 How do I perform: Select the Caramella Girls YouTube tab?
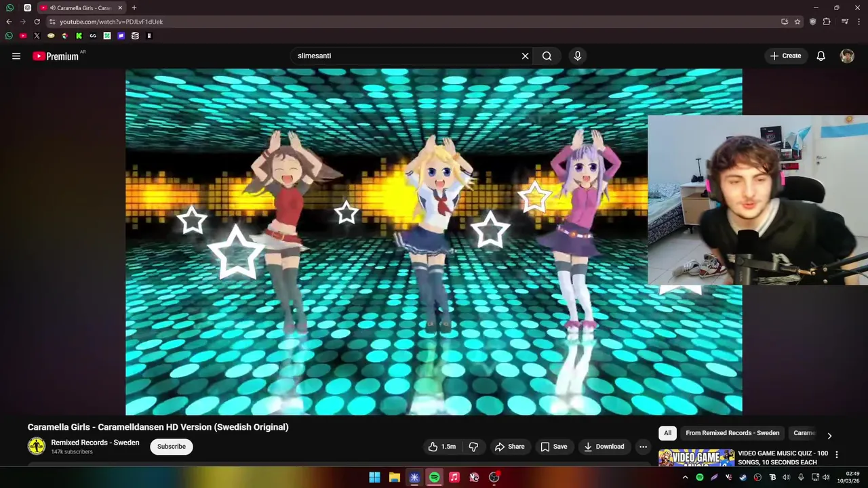[x=81, y=8]
